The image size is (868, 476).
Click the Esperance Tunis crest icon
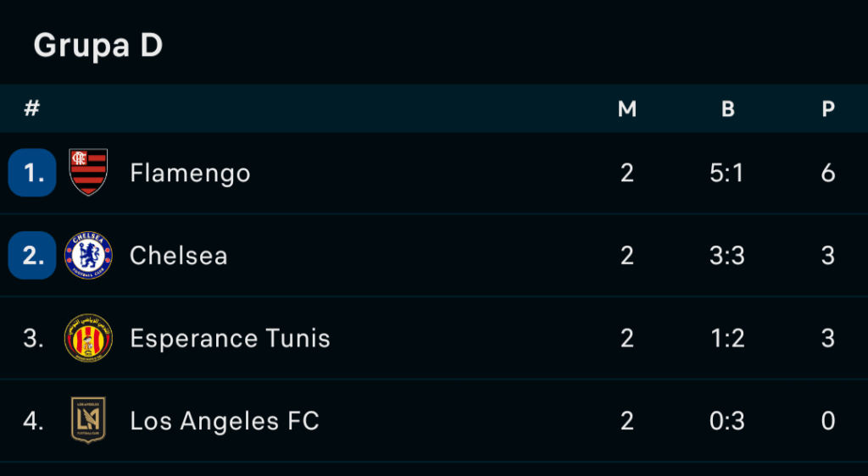point(88,338)
